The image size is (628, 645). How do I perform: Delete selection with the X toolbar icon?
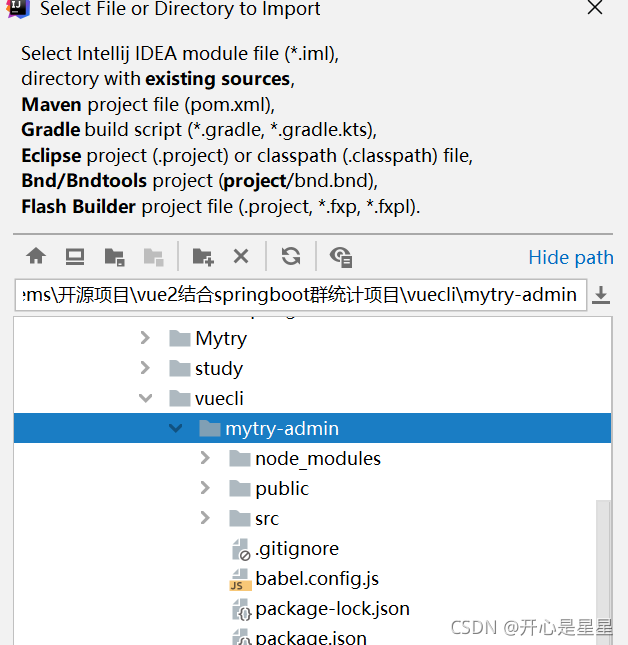tap(241, 256)
